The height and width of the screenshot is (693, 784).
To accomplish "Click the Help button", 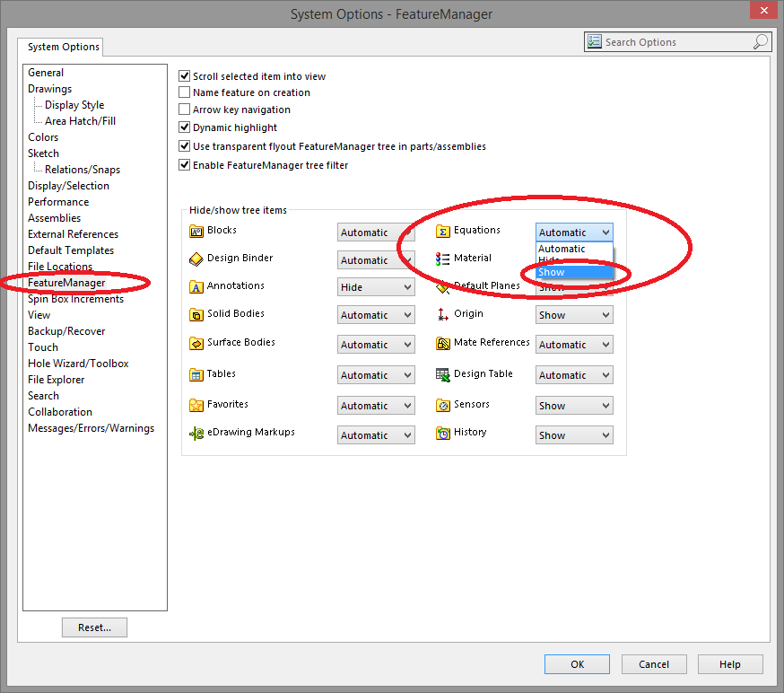I will (x=730, y=664).
